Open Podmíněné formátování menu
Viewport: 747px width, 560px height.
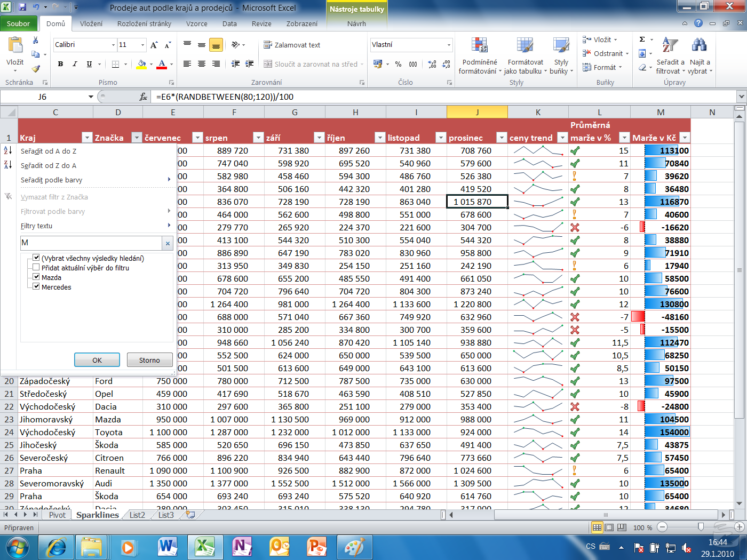(480, 55)
